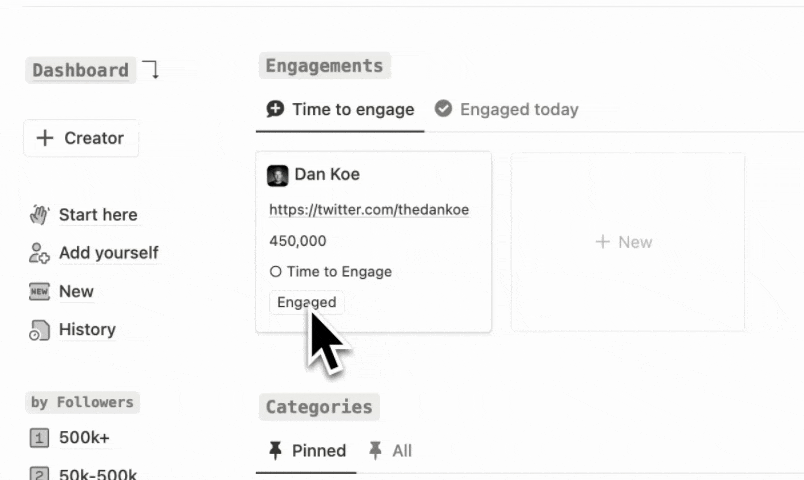Click the History page clock icon
This screenshot has width=804, height=480.
39,330
